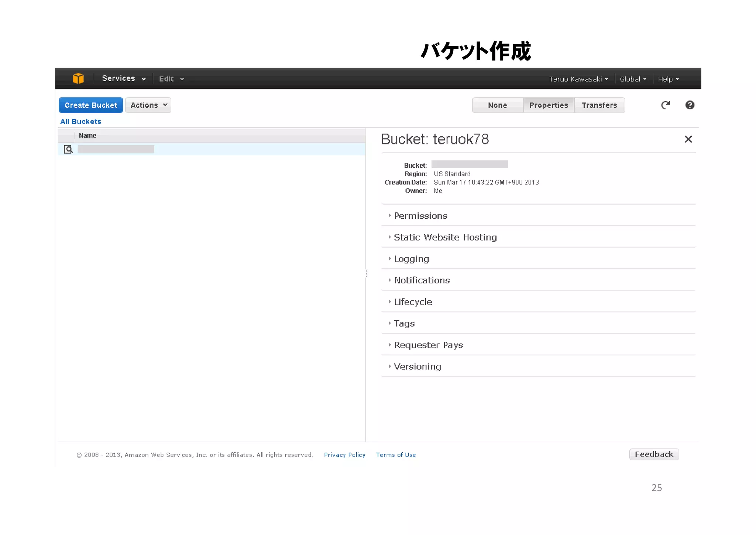Click the Create Bucket button
756x535 pixels.
tap(91, 105)
